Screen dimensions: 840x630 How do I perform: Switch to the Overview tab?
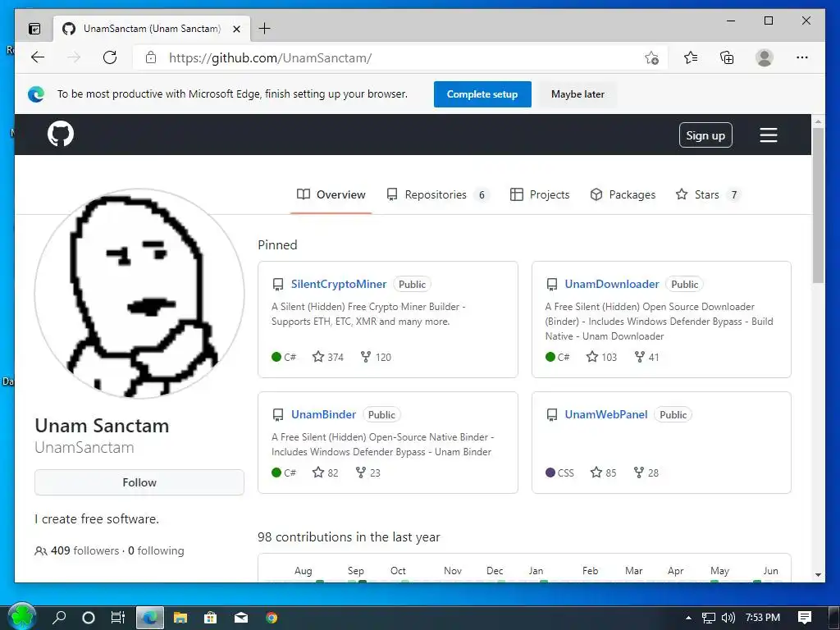pos(331,194)
